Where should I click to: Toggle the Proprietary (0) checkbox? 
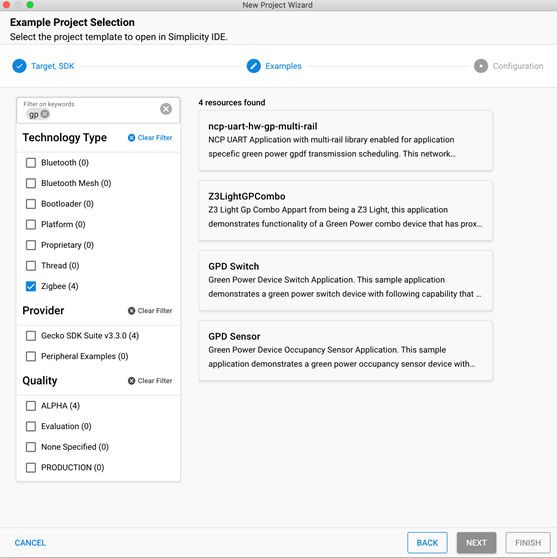click(x=31, y=245)
